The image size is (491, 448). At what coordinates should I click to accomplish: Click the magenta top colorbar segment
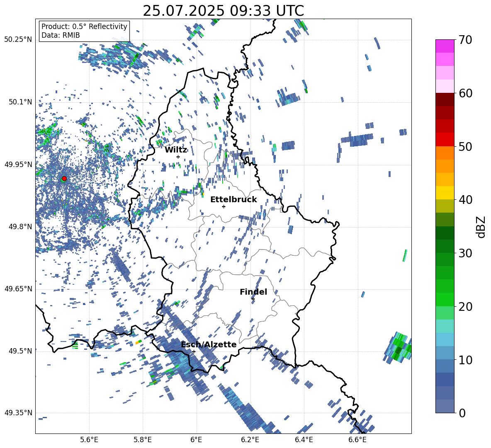tap(445, 46)
